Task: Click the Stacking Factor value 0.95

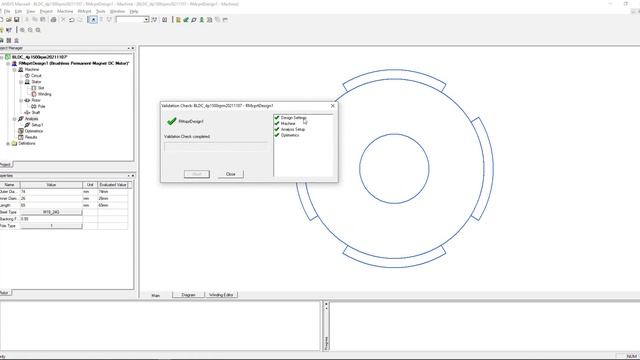Action: tap(51, 219)
